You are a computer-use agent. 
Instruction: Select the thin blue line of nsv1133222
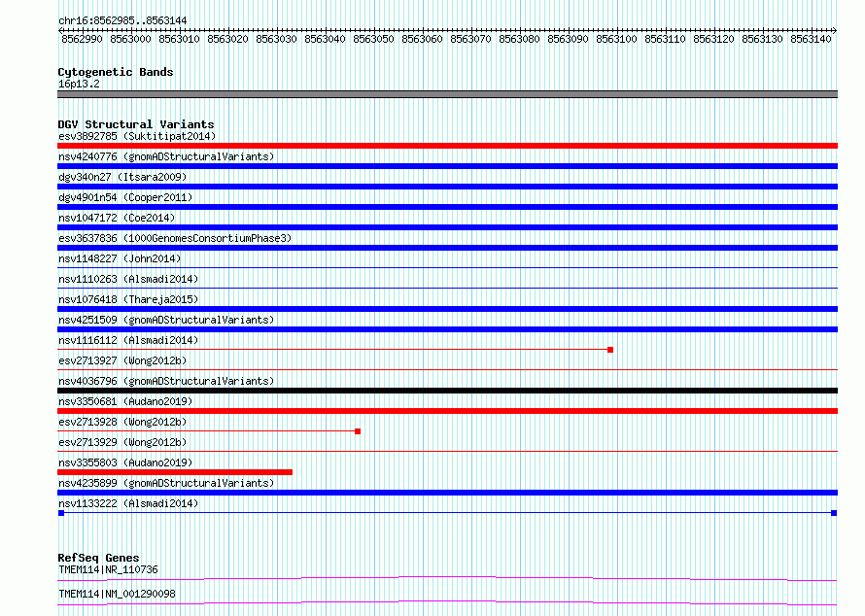[447, 513]
